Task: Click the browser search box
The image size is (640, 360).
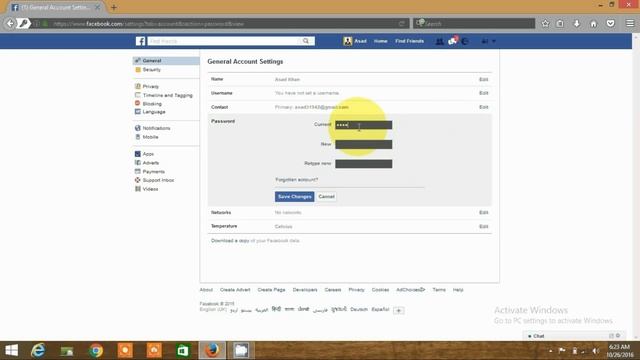Action: tap(474, 24)
